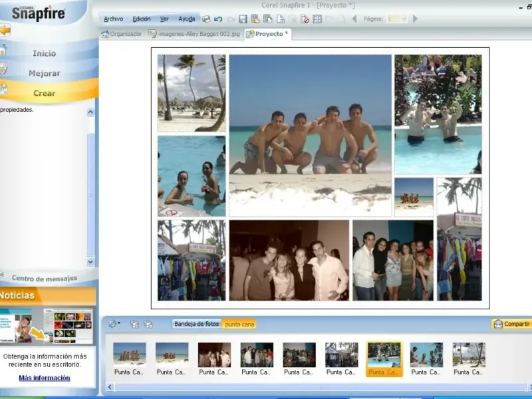This screenshot has height=399, width=532.
Task: Go to next page arrow
Action: (416, 19)
